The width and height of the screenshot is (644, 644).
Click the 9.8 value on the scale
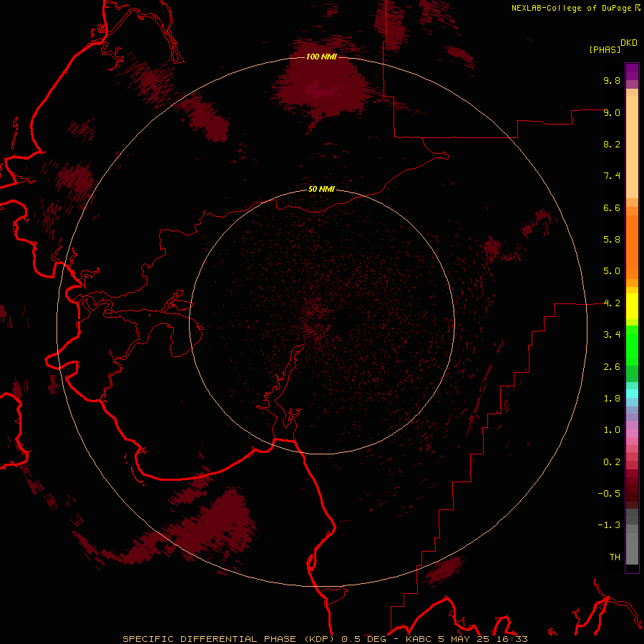coord(612,80)
